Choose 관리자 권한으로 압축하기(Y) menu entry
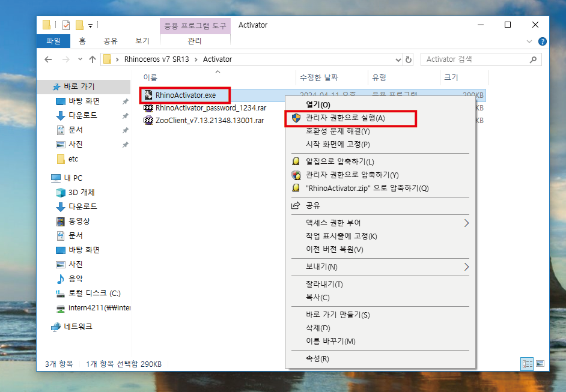This screenshot has width=566, height=392. pyautogui.click(x=380, y=175)
